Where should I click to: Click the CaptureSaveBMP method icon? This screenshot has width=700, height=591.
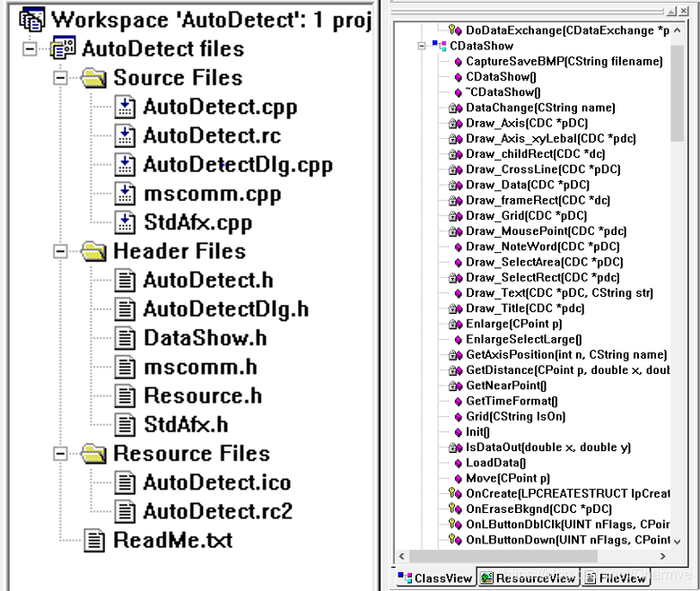[458, 62]
